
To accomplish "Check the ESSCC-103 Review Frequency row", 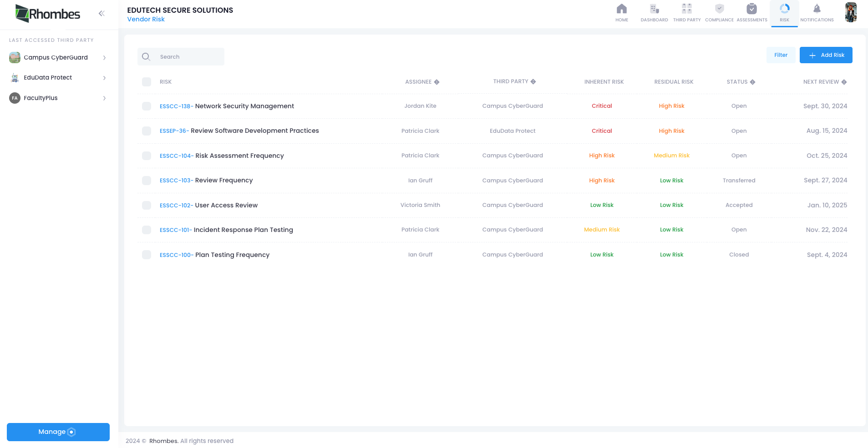I will pyautogui.click(x=147, y=181).
